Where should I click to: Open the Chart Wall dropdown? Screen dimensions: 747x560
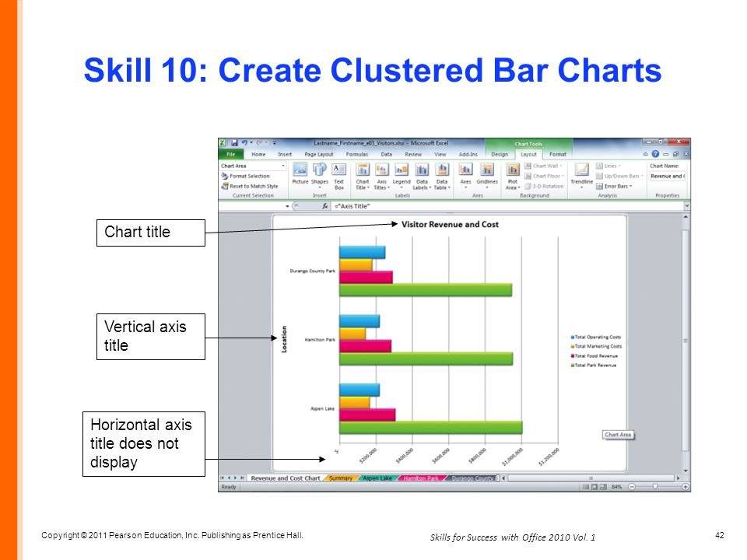coord(544,166)
